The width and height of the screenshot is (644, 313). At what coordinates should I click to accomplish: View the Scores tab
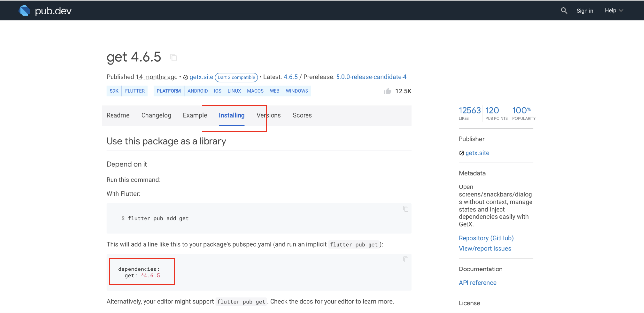coord(302,115)
